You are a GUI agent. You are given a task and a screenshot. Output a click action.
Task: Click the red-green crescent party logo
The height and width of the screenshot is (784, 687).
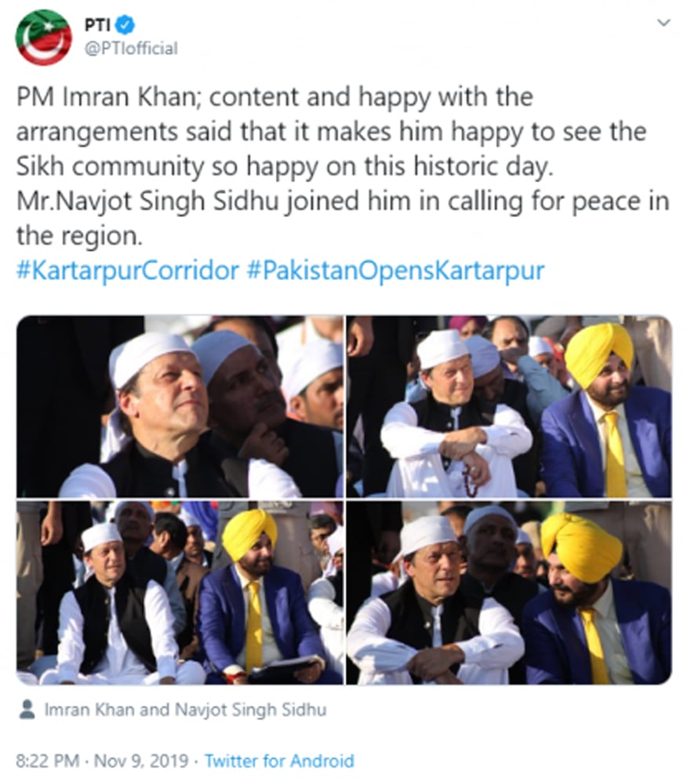click(x=43, y=38)
